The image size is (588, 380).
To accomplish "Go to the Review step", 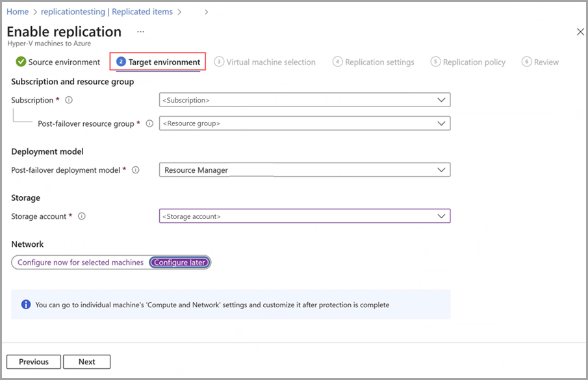I will (540, 62).
